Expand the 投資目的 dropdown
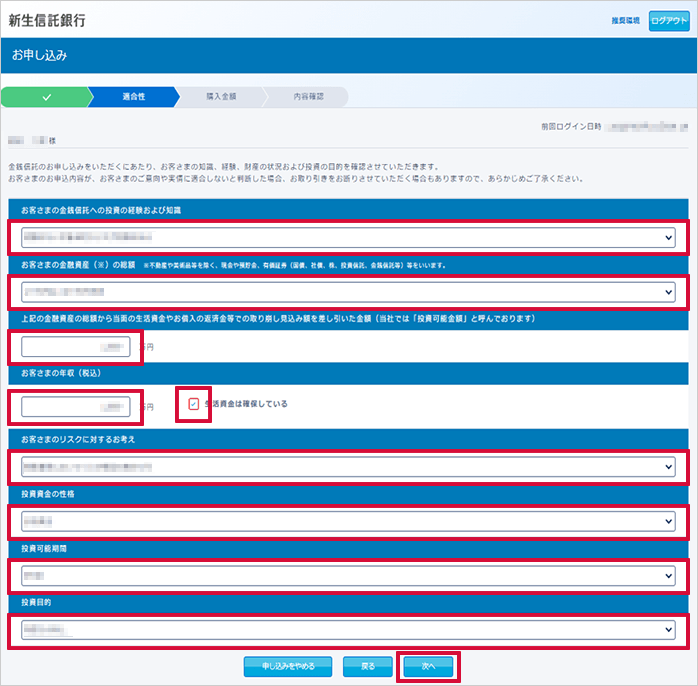The width and height of the screenshot is (698, 686). [x=348, y=631]
